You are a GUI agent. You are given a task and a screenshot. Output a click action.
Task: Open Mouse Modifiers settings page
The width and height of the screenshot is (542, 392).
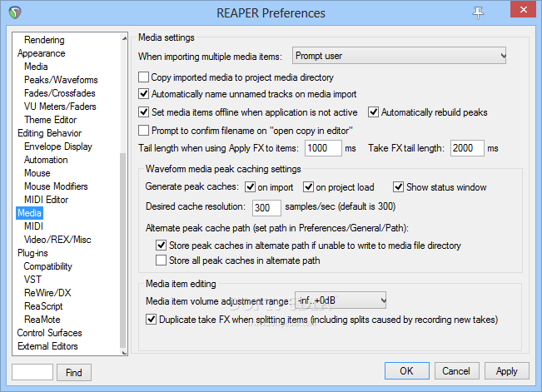tap(56, 186)
